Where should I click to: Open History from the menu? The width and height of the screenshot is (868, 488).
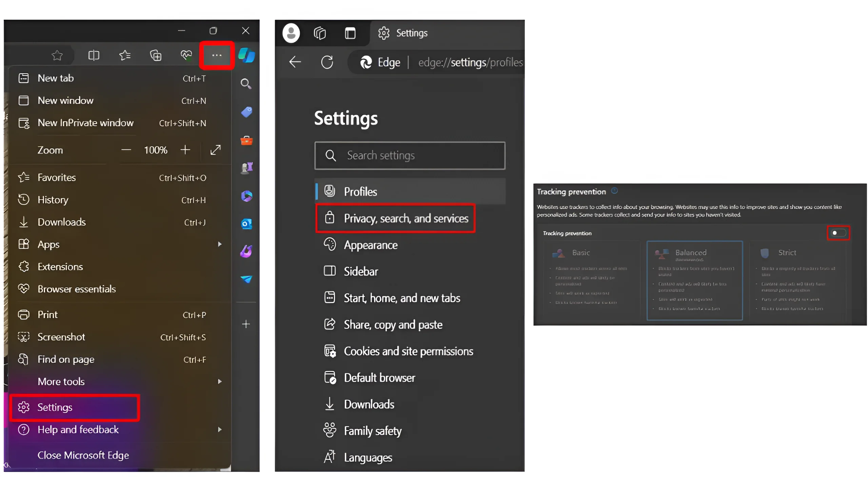click(x=120, y=200)
